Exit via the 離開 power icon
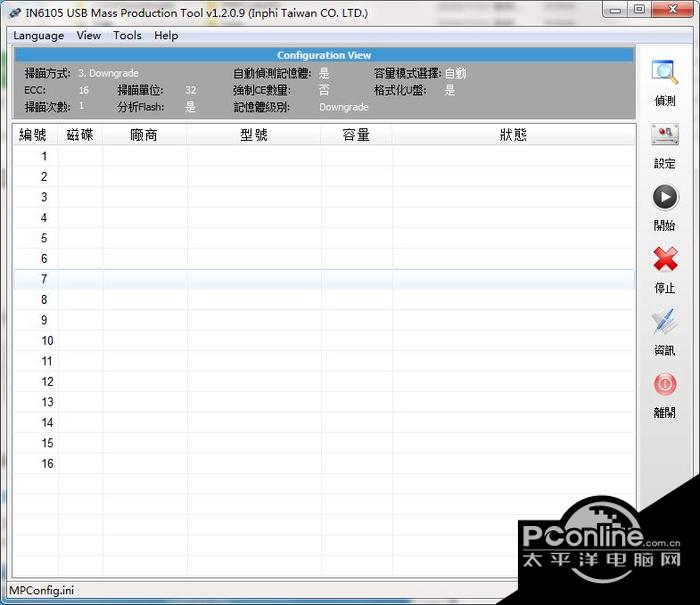Image resolution: width=700 pixels, height=605 pixels. point(665,384)
